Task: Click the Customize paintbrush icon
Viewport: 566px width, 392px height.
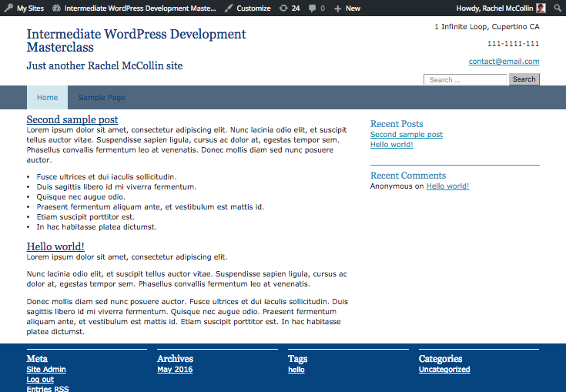Action: pyautogui.click(x=229, y=8)
